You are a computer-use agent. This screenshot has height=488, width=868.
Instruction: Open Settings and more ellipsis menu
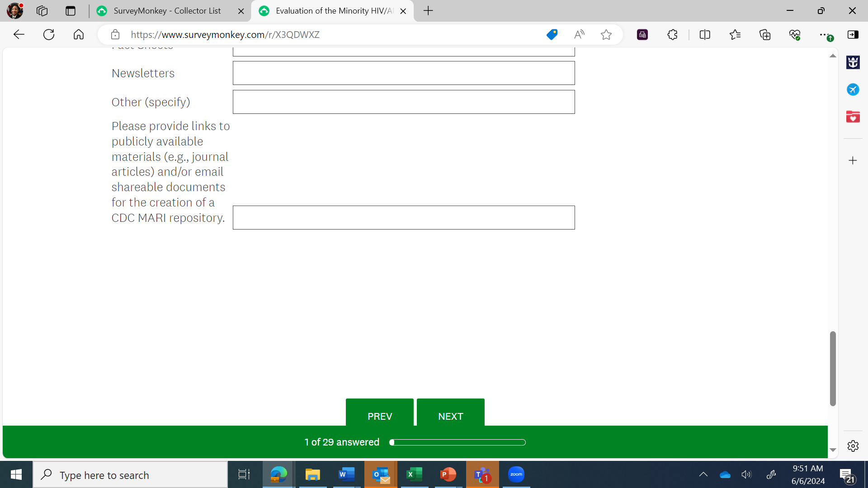pos(824,35)
